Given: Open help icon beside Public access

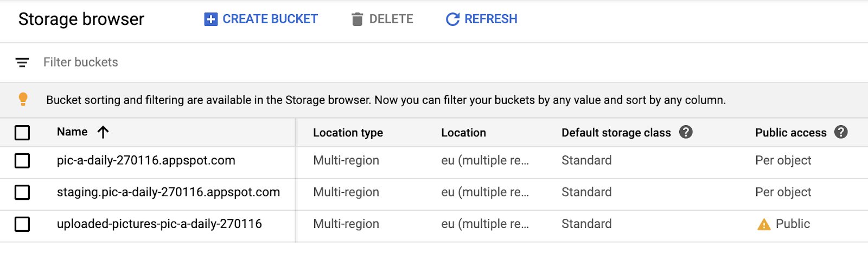Looking at the screenshot, I should coord(841,132).
